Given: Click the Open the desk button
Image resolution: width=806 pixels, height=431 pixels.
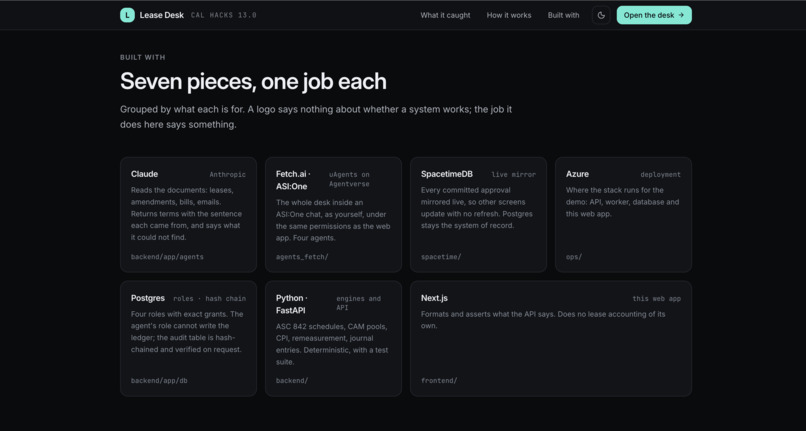Looking at the screenshot, I should 654,15.
